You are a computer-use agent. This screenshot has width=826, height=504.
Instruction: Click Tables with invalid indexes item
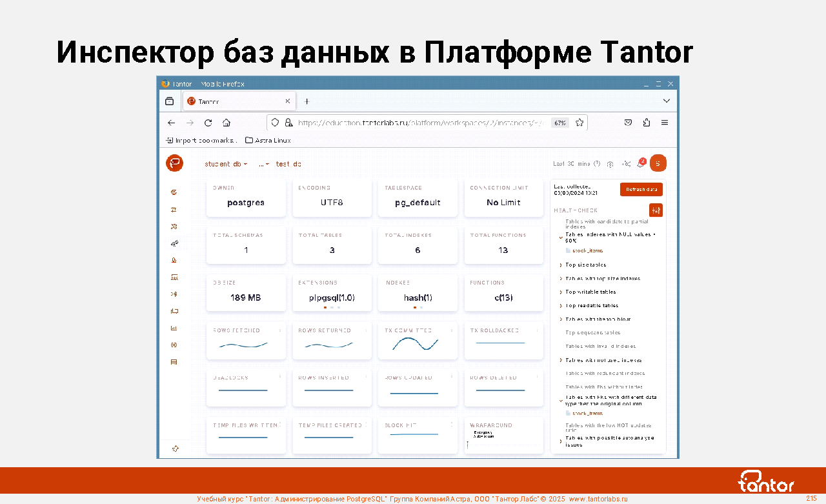pos(601,346)
